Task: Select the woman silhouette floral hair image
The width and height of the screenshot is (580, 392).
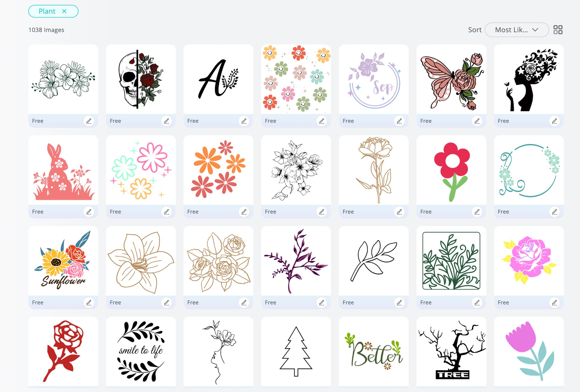Action: [x=529, y=79]
